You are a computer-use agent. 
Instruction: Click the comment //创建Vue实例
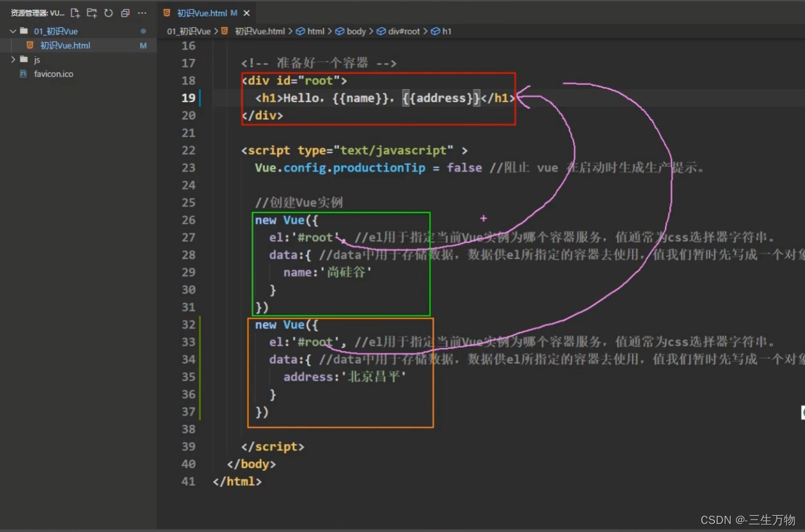point(299,203)
